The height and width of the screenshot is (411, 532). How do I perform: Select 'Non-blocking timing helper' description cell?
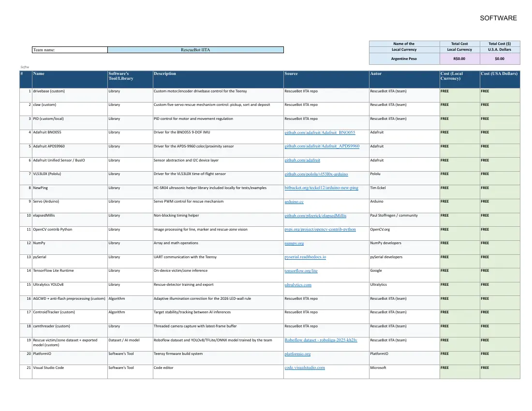click(218, 220)
